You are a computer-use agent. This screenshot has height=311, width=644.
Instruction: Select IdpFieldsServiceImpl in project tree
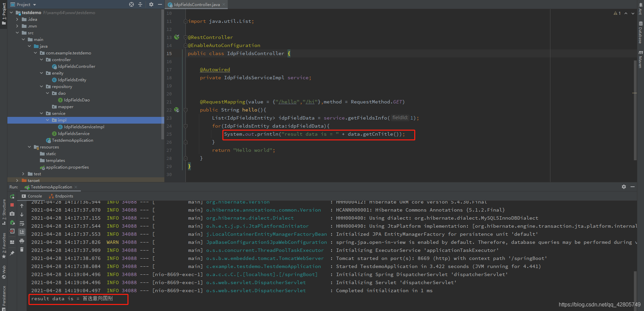pos(84,127)
